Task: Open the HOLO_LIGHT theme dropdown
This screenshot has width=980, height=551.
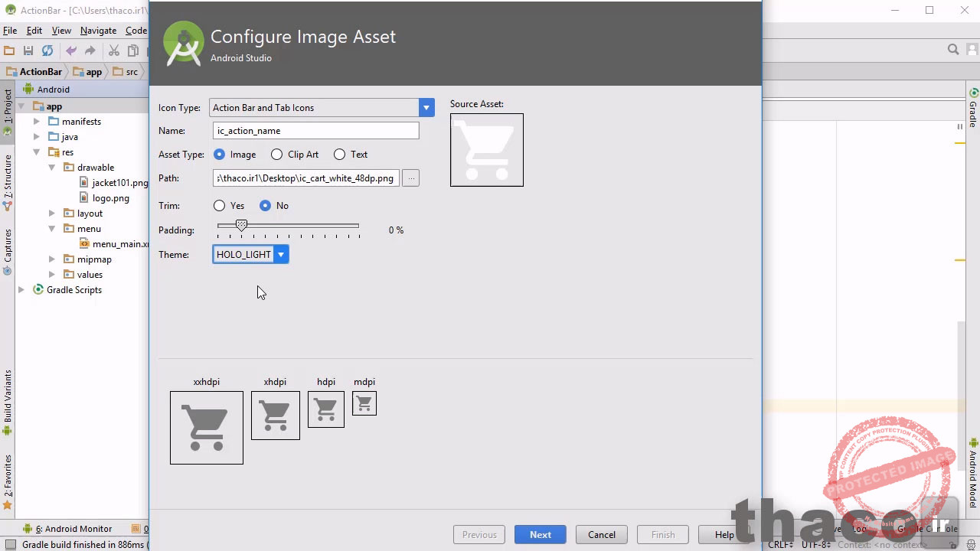Action: pyautogui.click(x=281, y=255)
